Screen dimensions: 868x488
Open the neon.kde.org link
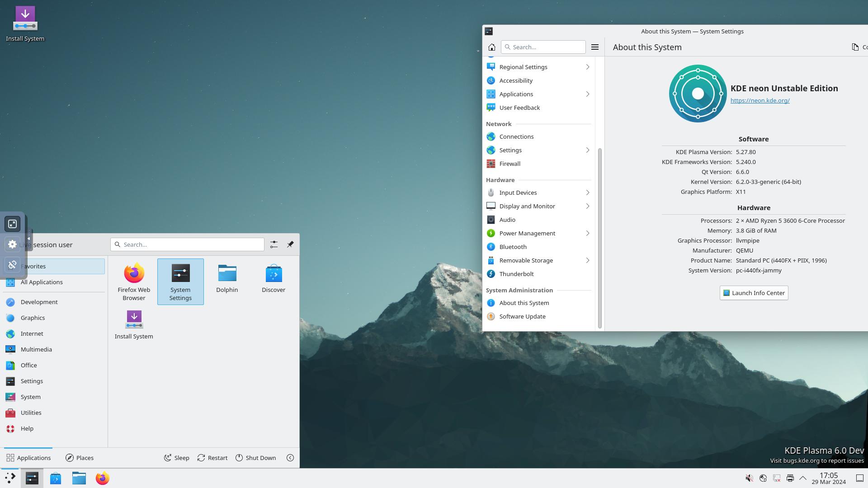(x=760, y=100)
